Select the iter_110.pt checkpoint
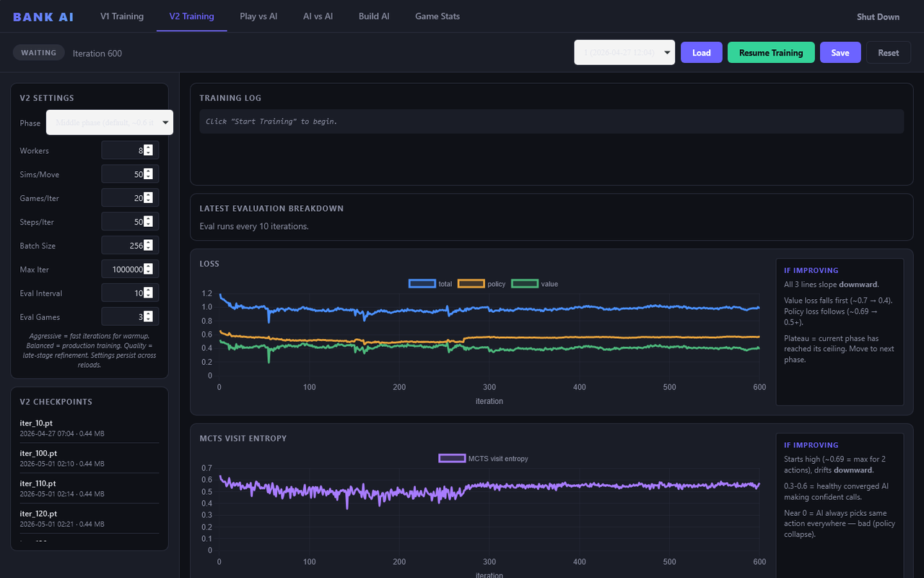The image size is (924, 578). (x=90, y=488)
